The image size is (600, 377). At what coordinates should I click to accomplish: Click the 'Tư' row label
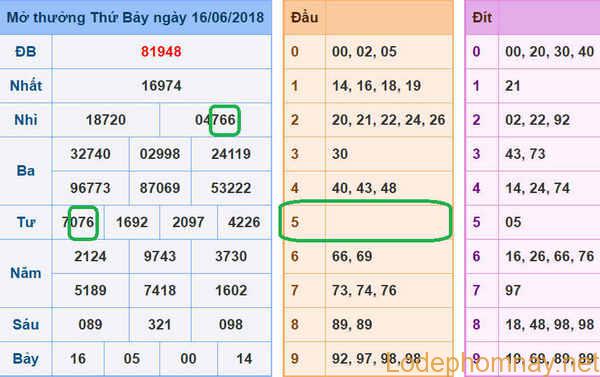(x=26, y=222)
